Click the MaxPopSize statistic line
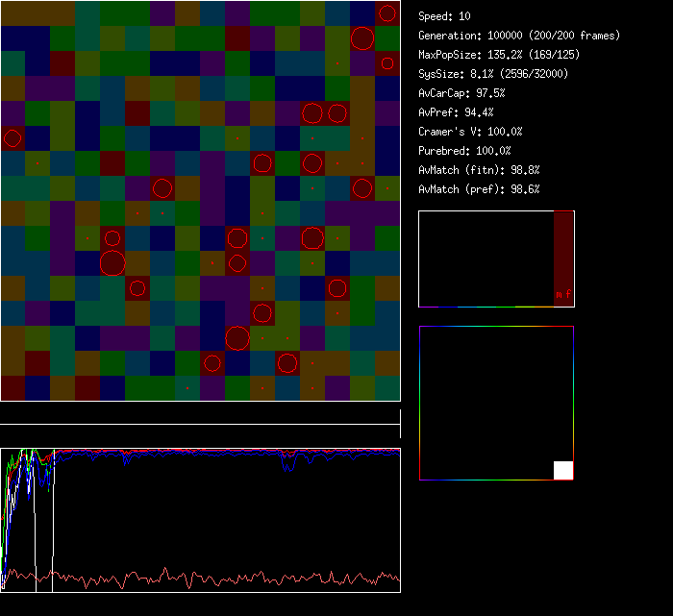673x616 pixels. [498, 55]
